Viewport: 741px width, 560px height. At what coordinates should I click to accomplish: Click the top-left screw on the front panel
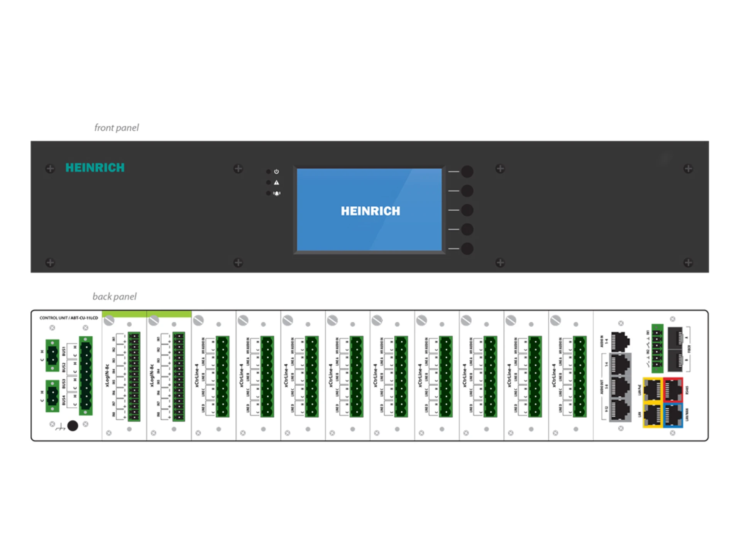[x=50, y=169]
